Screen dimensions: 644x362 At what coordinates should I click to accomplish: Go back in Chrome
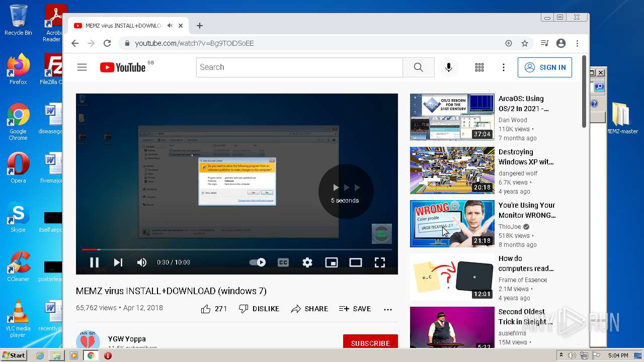pyautogui.click(x=75, y=43)
